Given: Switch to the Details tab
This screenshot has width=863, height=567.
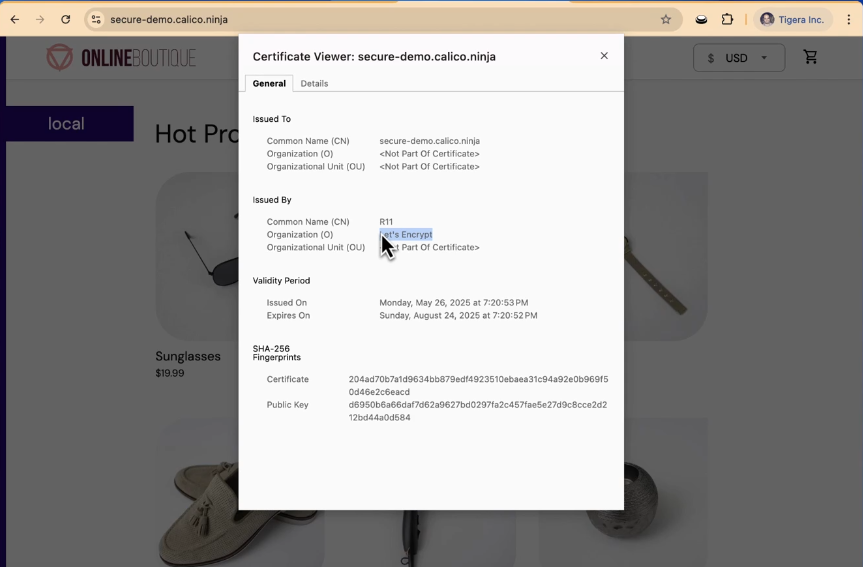Looking at the screenshot, I should [314, 84].
